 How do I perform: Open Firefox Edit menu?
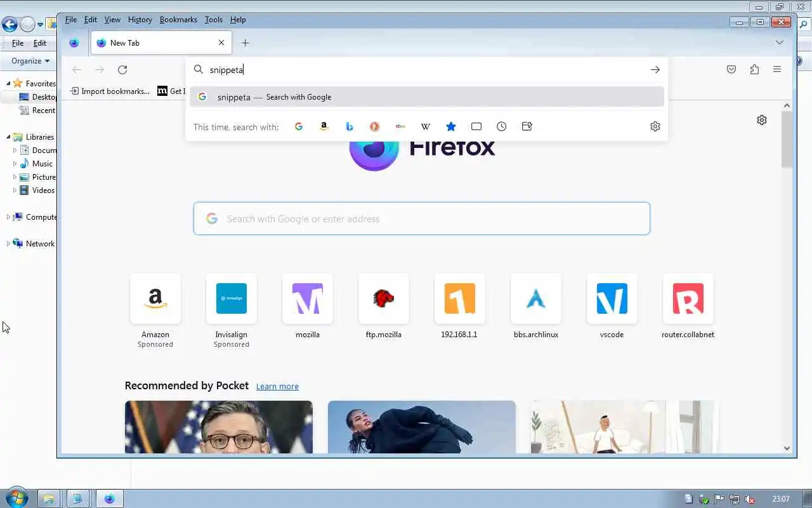pos(91,20)
